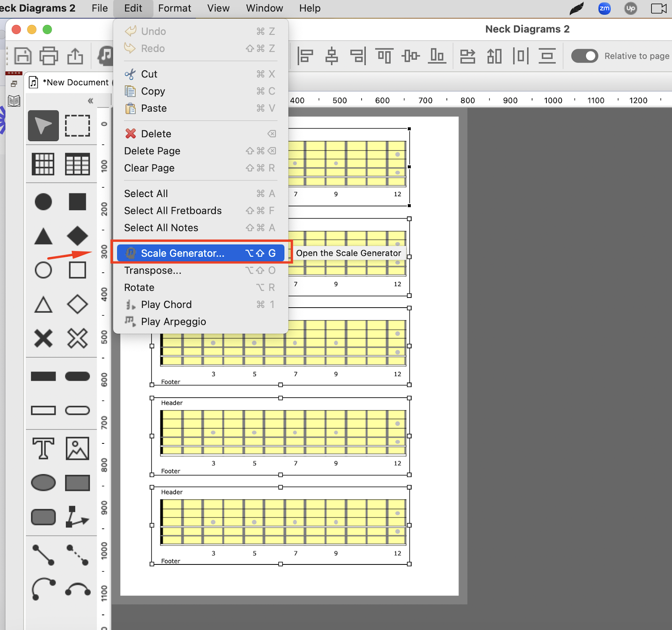Image resolution: width=672 pixels, height=630 pixels.
Task: Open the Help menu in menu bar
Action: point(310,8)
